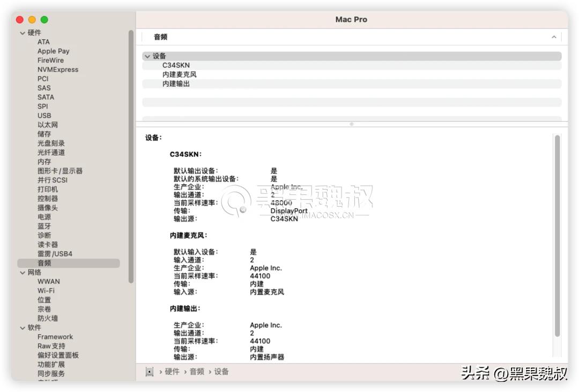Click the splitter handle between the two panes

[x=351, y=124]
